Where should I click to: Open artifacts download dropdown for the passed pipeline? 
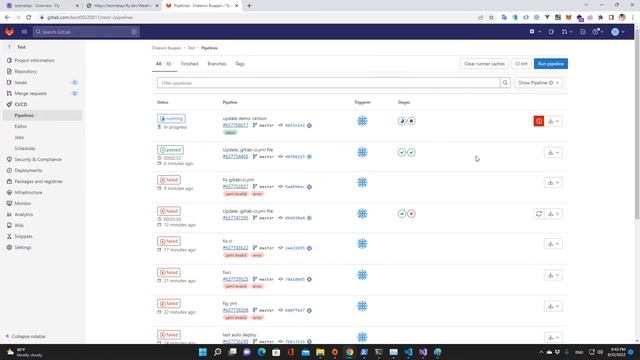(x=553, y=152)
